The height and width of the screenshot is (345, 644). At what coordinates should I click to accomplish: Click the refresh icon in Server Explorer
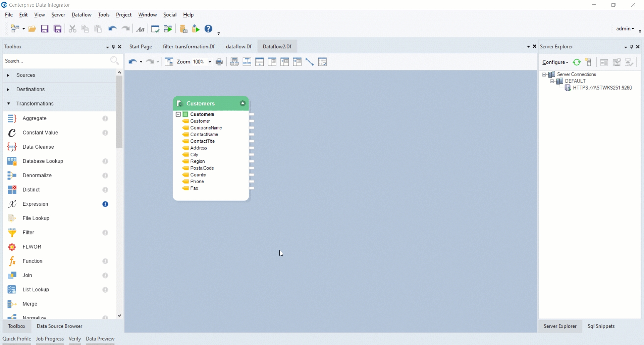[577, 62]
